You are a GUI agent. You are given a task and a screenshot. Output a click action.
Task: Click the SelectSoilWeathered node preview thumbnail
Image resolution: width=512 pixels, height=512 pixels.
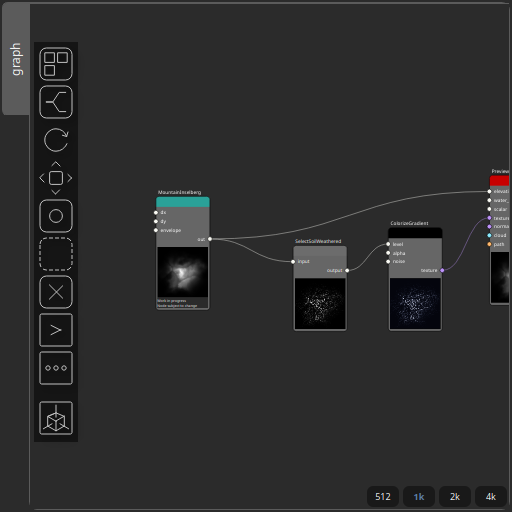(x=320, y=303)
